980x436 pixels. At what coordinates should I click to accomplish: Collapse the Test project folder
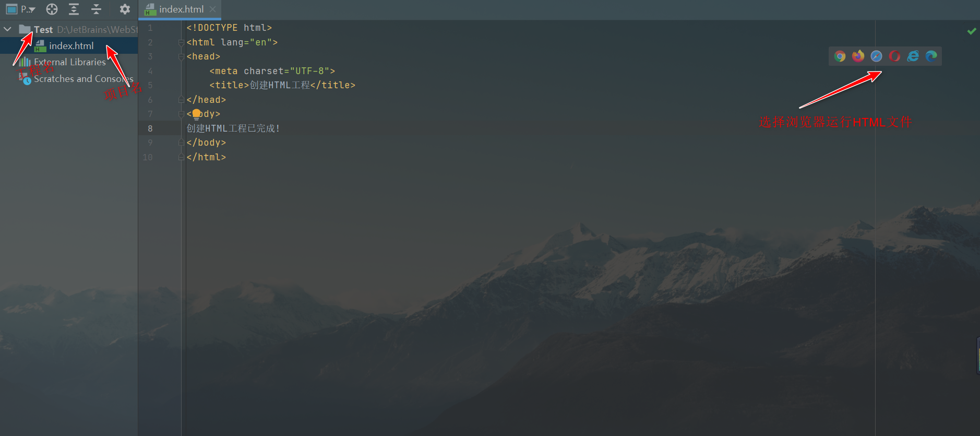7,29
